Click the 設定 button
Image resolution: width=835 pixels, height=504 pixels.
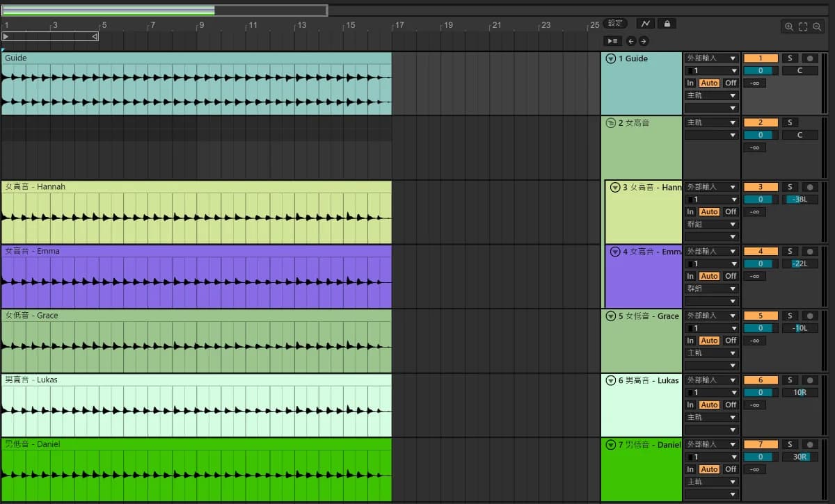pyautogui.click(x=615, y=24)
